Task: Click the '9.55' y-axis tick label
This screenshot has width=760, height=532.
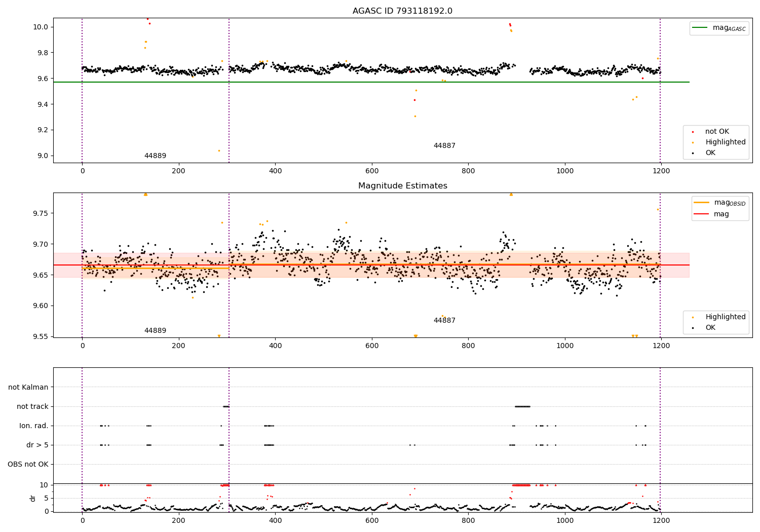Action: pos(41,337)
